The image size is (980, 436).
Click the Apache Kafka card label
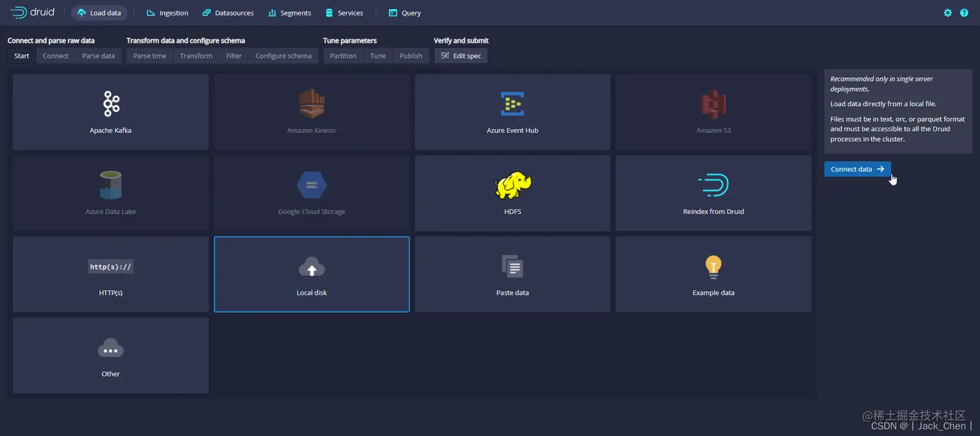(111, 130)
